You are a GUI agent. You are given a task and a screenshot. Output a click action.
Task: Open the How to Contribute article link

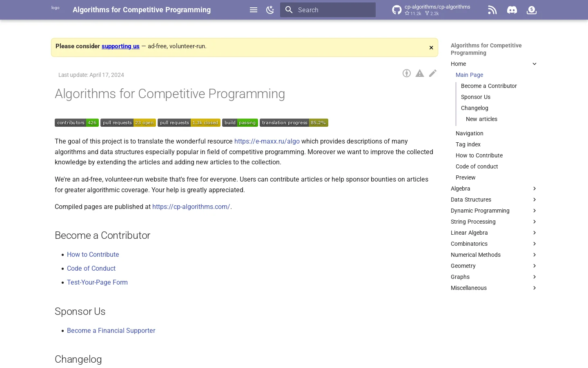(x=93, y=255)
